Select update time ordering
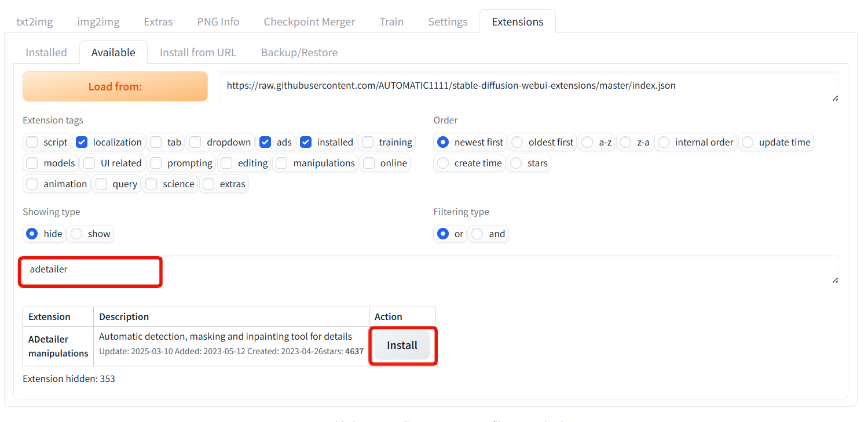 point(748,142)
